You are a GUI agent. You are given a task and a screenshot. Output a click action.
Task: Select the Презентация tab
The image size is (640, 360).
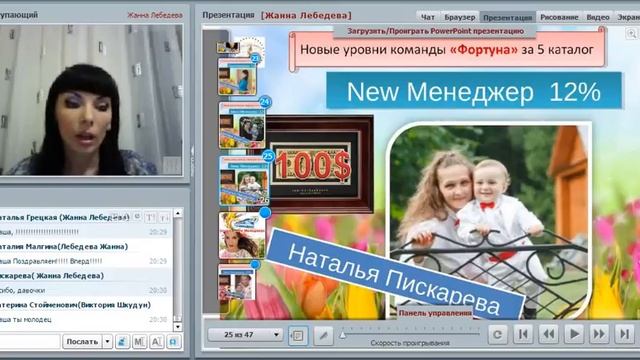tap(507, 17)
